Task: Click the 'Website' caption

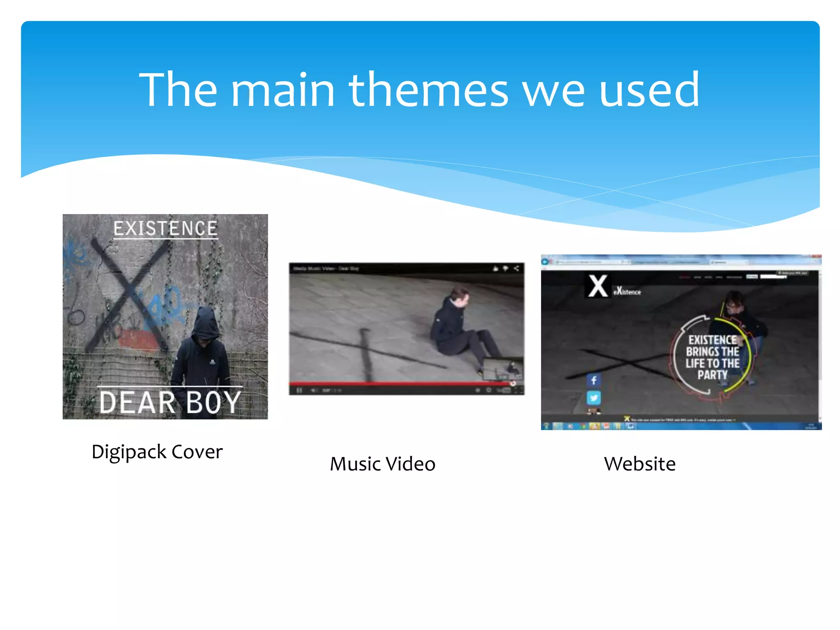Action: (x=640, y=464)
